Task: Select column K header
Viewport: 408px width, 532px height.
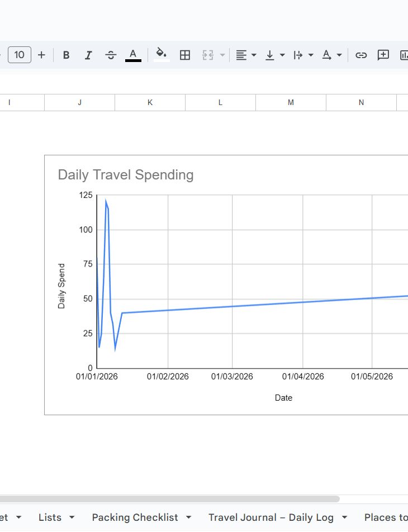Action: click(x=150, y=102)
